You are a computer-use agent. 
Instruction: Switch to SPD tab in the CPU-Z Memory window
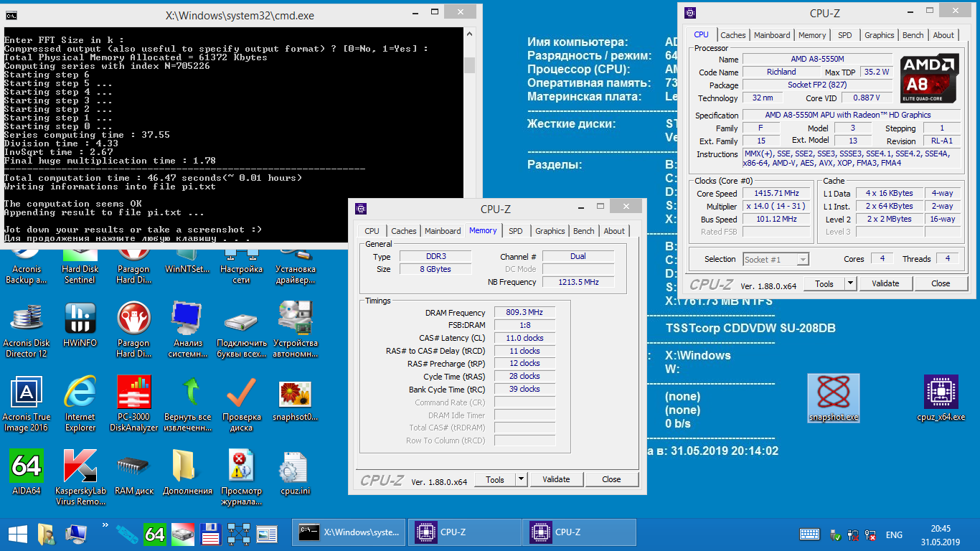[x=516, y=231]
